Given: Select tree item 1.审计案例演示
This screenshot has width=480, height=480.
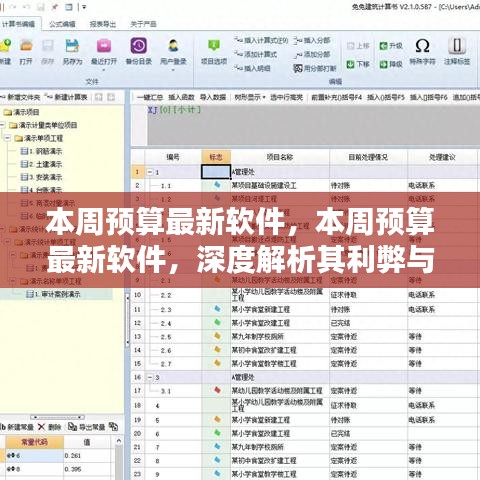Looking at the screenshot, I should point(53,294).
